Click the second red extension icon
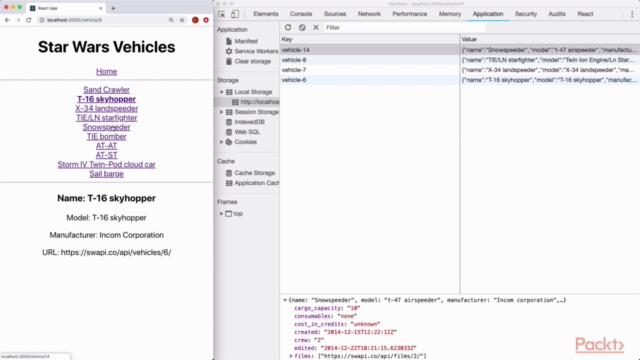Screen dimensions: 640x360 pos(206,20)
